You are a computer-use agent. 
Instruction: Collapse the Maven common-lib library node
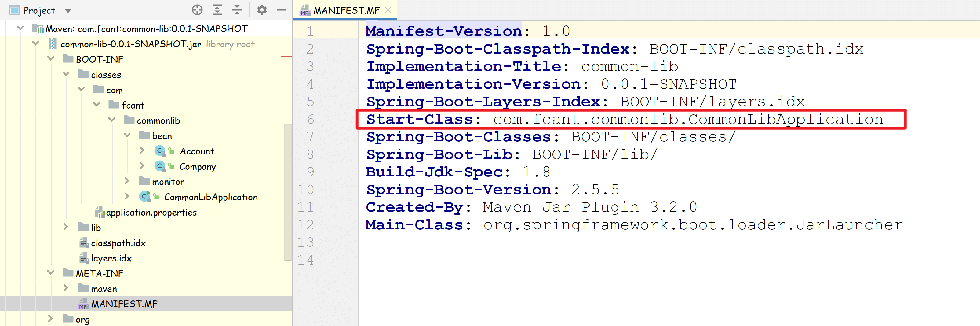(x=20, y=28)
